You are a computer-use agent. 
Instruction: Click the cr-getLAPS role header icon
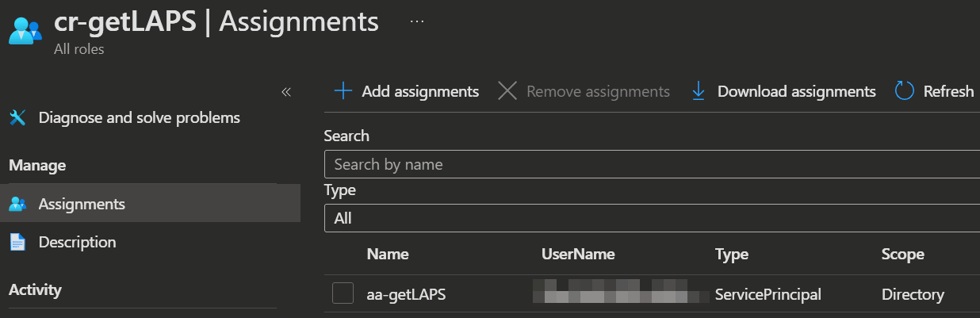(x=25, y=31)
